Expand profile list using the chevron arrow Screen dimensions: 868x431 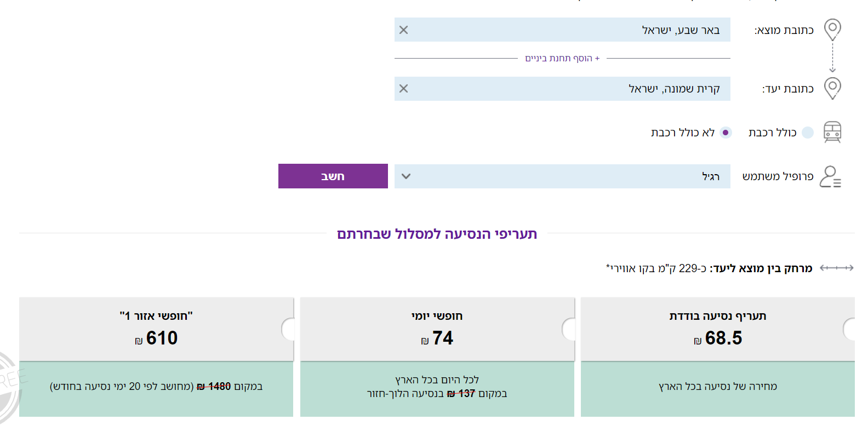[406, 176]
